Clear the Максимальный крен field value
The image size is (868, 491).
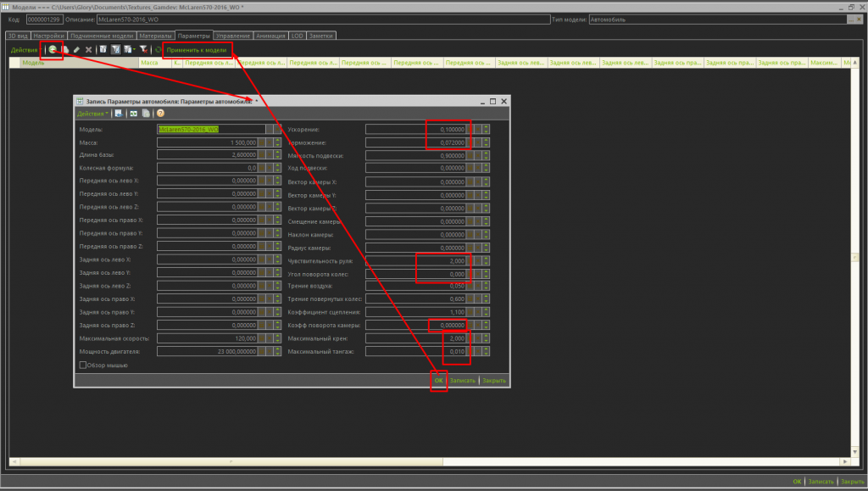point(478,338)
